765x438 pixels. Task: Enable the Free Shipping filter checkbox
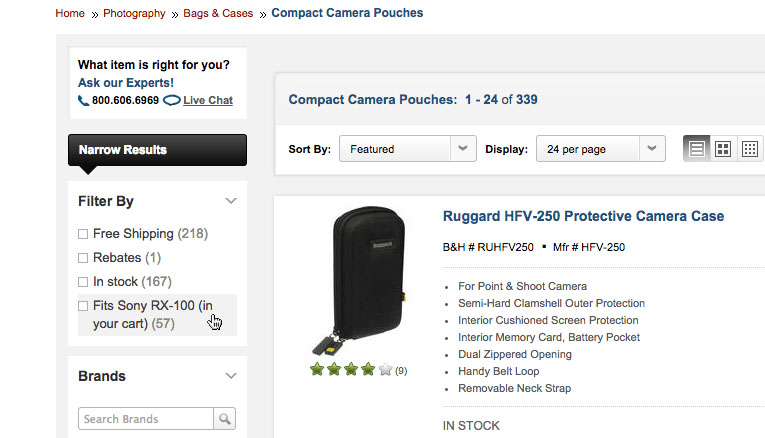coord(83,234)
